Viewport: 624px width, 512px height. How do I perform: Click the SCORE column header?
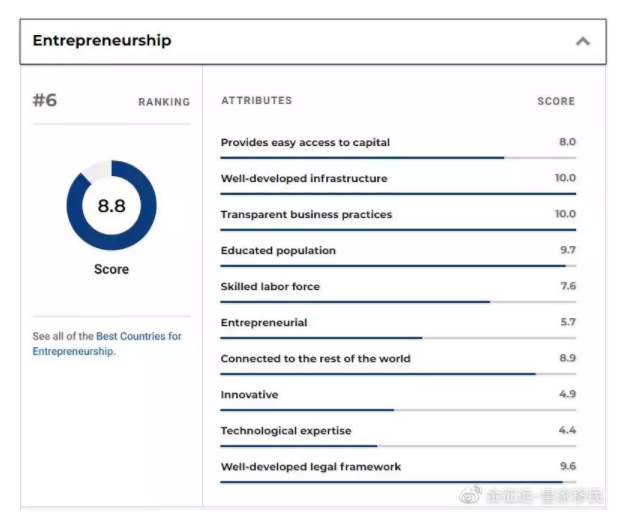pos(556,101)
